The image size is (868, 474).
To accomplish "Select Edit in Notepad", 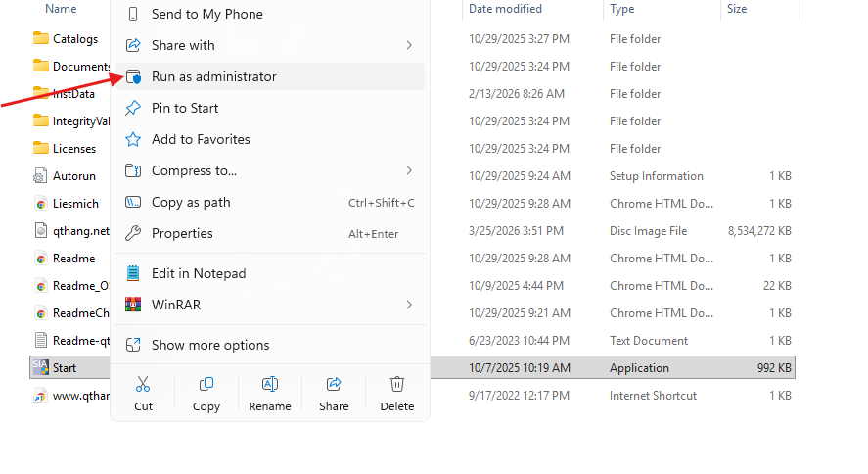I will click(199, 273).
